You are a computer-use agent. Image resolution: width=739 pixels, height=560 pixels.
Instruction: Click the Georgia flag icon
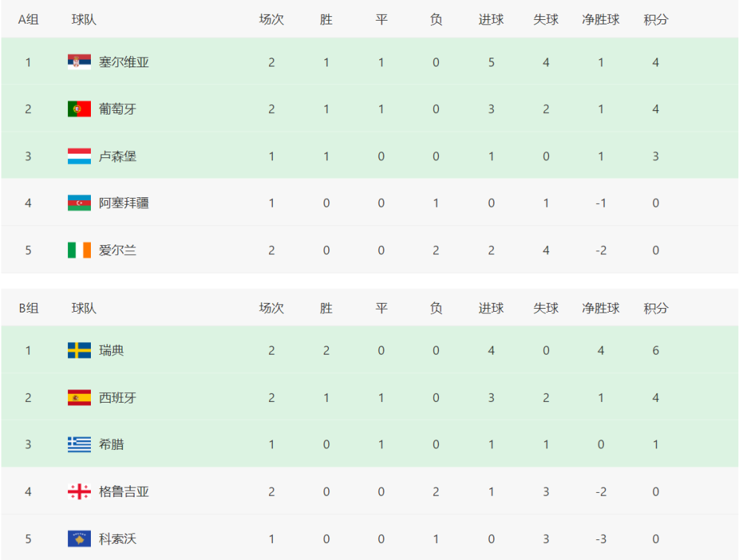point(79,492)
